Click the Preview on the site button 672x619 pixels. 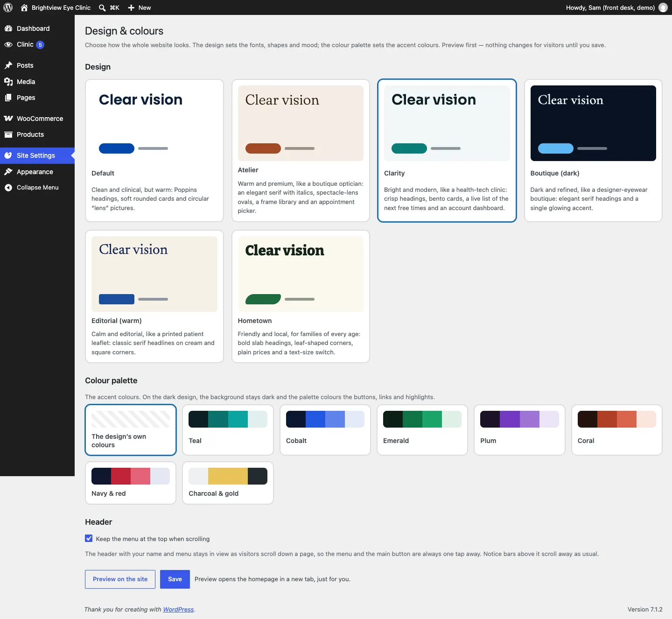point(120,579)
